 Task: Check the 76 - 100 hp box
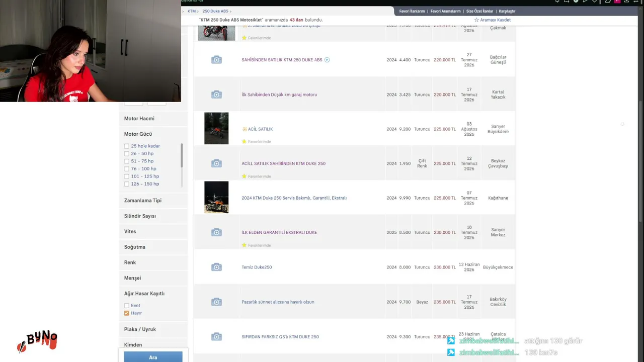point(126,168)
